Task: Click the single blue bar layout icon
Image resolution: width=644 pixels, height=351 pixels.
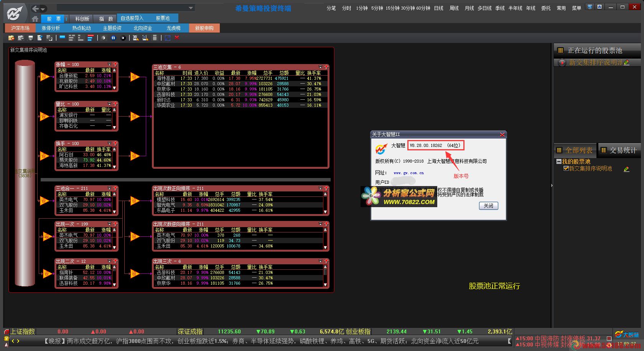Action: [62, 38]
